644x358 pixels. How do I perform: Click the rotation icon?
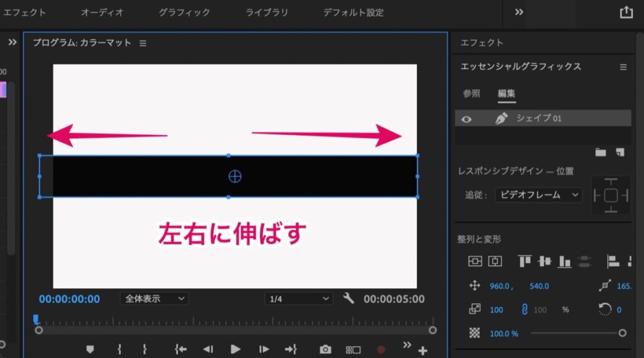[604, 309]
